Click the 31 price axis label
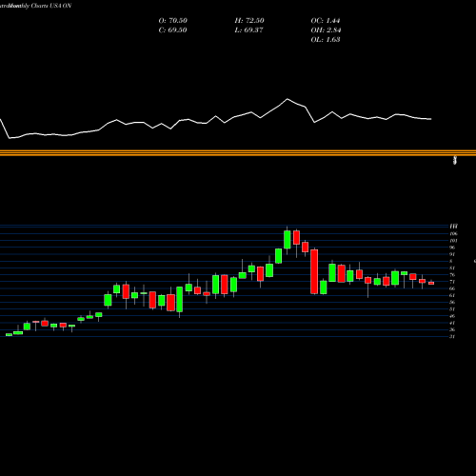This screenshot has height=476, width=476. click(452, 337)
